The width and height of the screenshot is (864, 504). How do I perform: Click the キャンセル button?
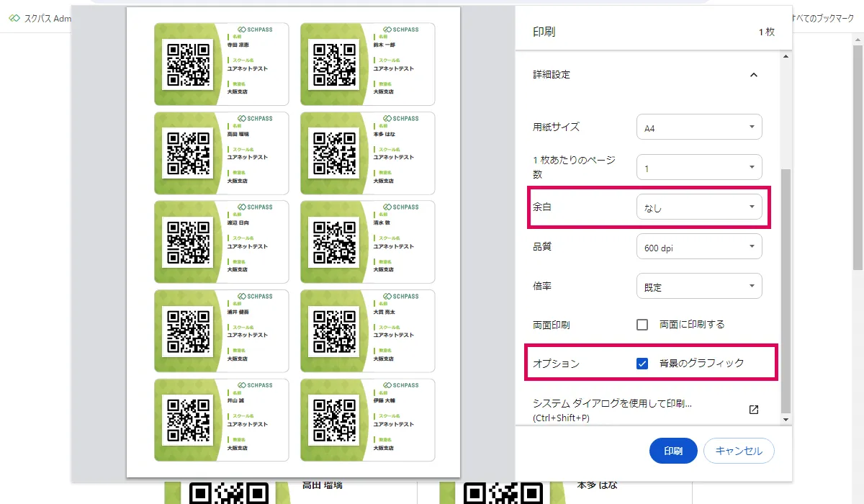pyautogui.click(x=739, y=451)
